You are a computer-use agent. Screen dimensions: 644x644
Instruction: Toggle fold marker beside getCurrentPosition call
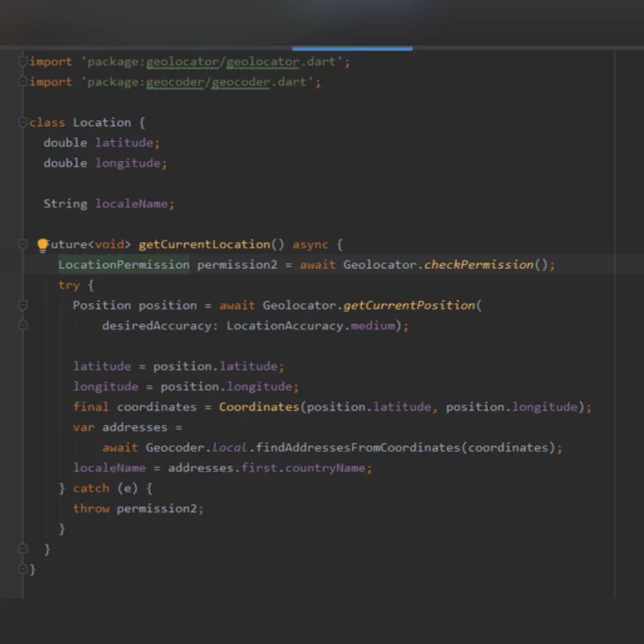(x=23, y=305)
